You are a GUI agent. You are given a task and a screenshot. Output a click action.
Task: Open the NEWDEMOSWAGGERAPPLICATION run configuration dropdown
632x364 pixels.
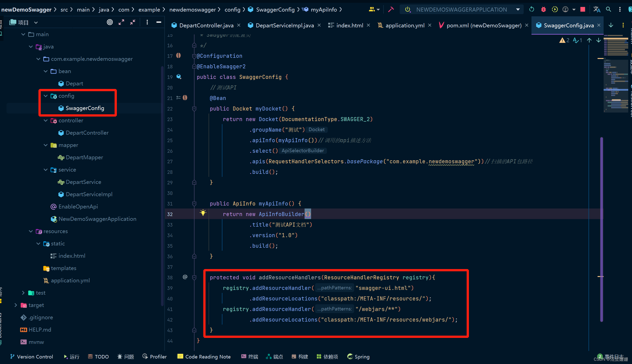point(518,9)
